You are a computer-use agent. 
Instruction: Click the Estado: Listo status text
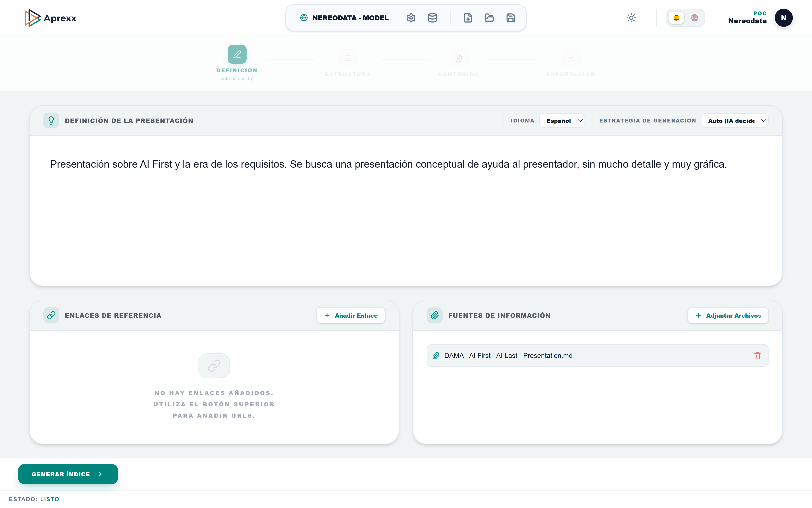click(x=34, y=499)
